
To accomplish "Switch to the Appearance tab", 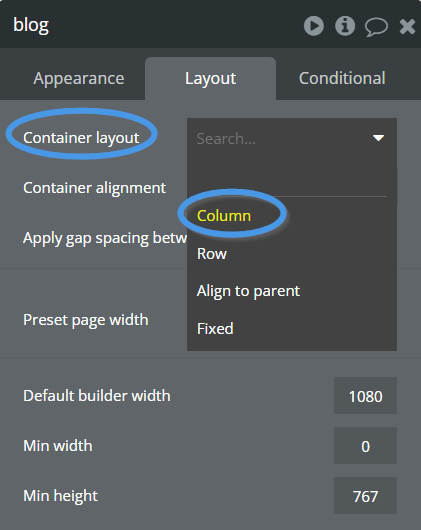I will click(79, 78).
